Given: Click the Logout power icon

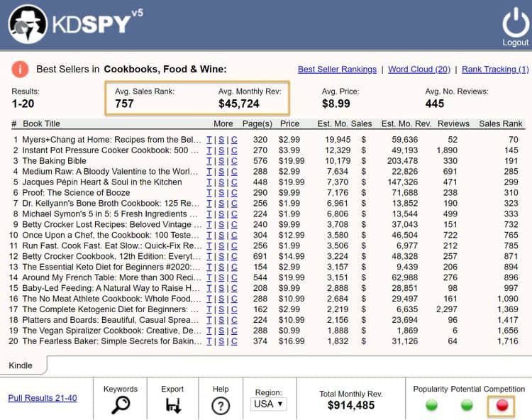Looking at the screenshot, I should click(x=516, y=23).
